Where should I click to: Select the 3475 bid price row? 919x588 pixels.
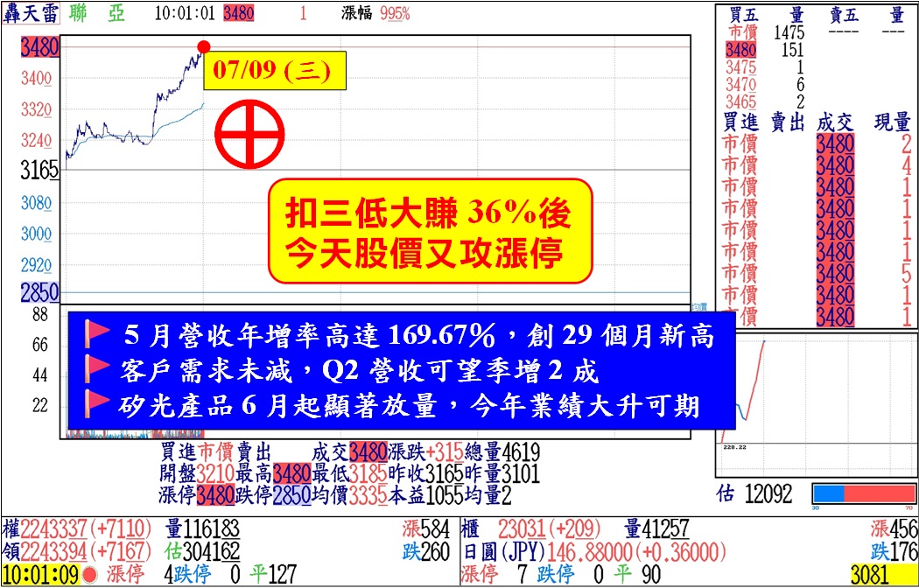(x=740, y=67)
